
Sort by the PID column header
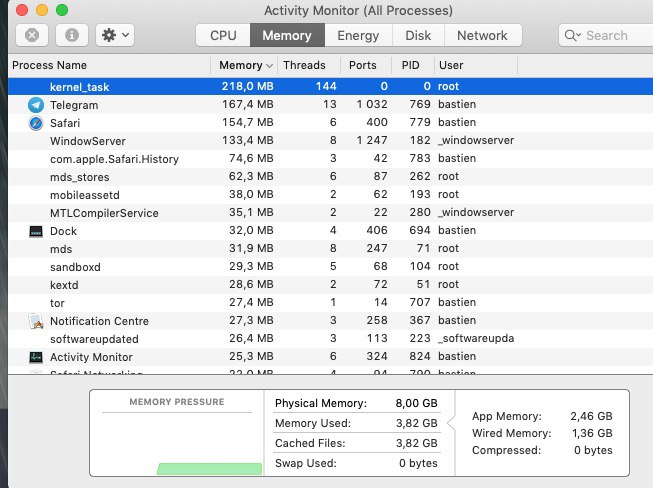(413, 65)
